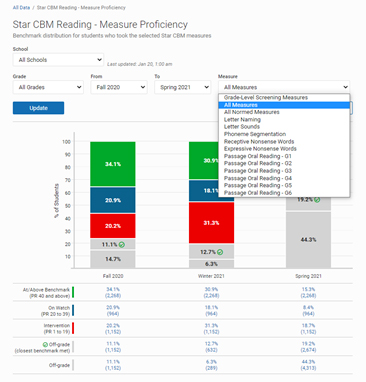Image resolution: width=366 pixels, height=382 pixels.
Task: Click the check icon beside 19.2% in Spring bar
Action: [x=317, y=200]
